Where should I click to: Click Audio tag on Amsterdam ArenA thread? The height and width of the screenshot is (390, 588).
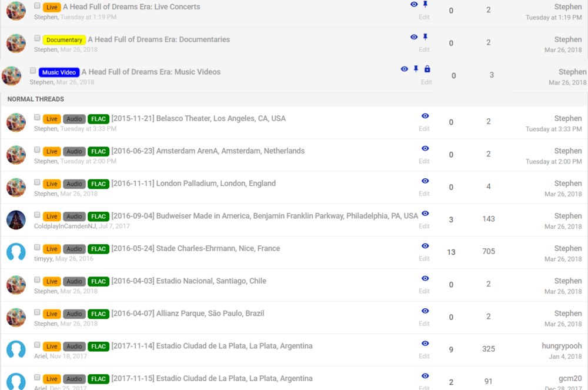(x=74, y=152)
